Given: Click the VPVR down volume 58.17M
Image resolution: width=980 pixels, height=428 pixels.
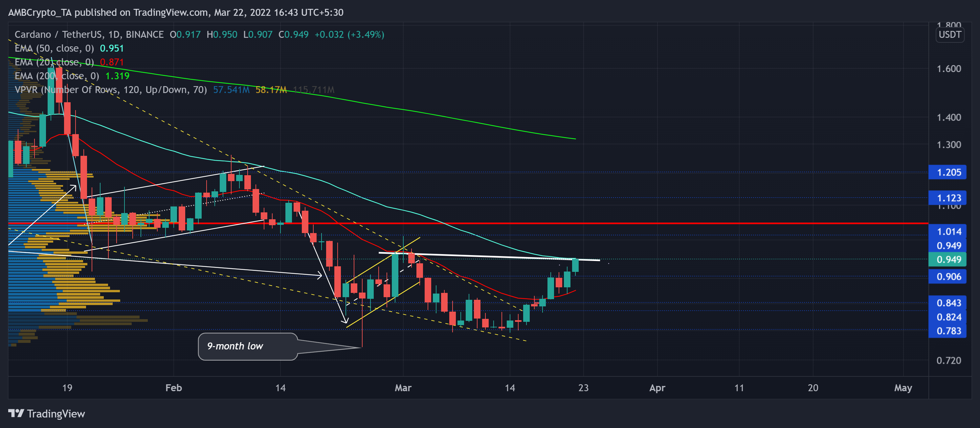Looking at the screenshot, I should (x=271, y=90).
